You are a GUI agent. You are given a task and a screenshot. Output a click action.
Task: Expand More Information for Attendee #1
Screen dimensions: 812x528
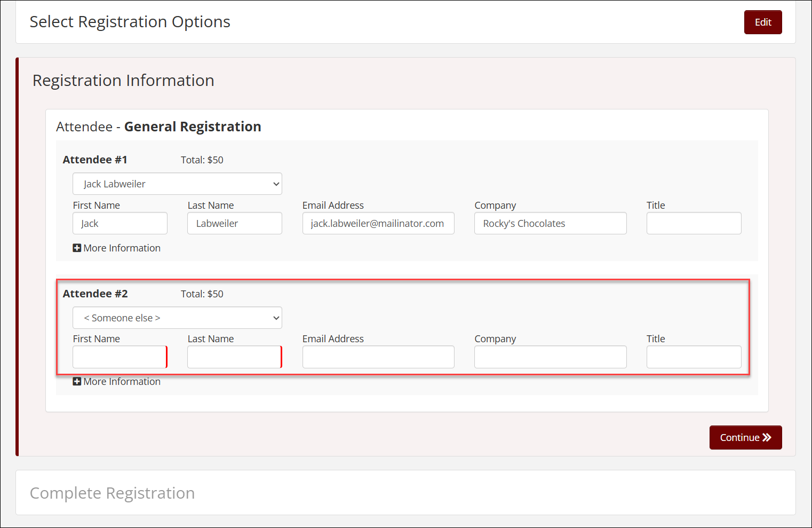click(117, 248)
